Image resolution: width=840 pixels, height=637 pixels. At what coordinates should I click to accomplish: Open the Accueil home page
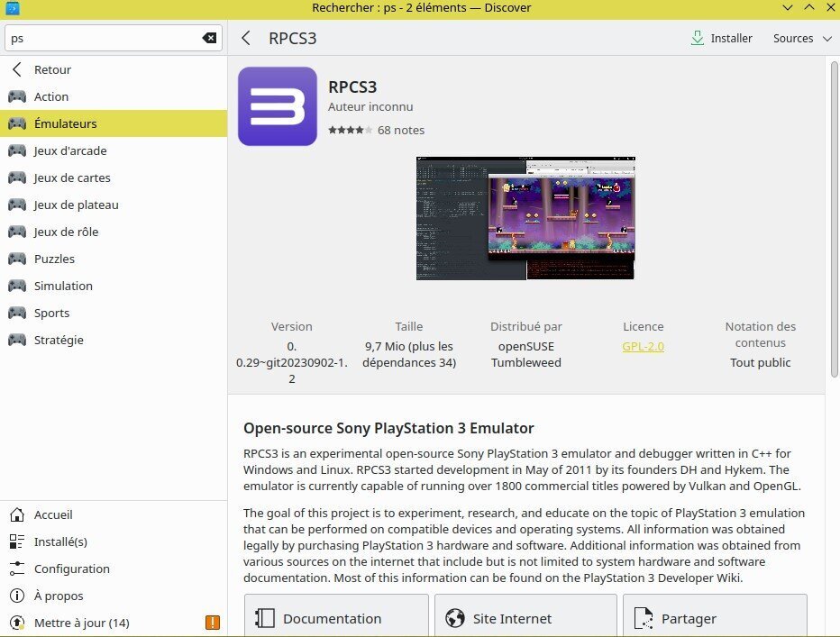pyautogui.click(x=53, y=514)
